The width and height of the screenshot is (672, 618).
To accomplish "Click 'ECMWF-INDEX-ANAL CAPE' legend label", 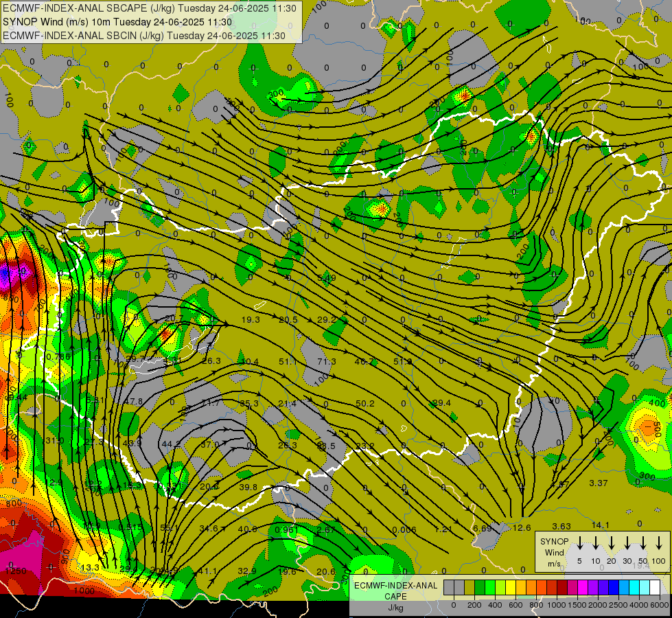I will tap(395, 591).
